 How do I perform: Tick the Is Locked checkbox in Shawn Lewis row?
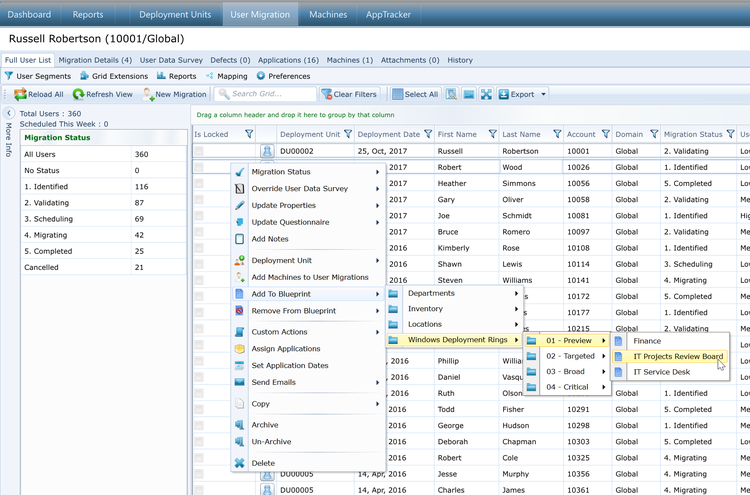point(199,264)
